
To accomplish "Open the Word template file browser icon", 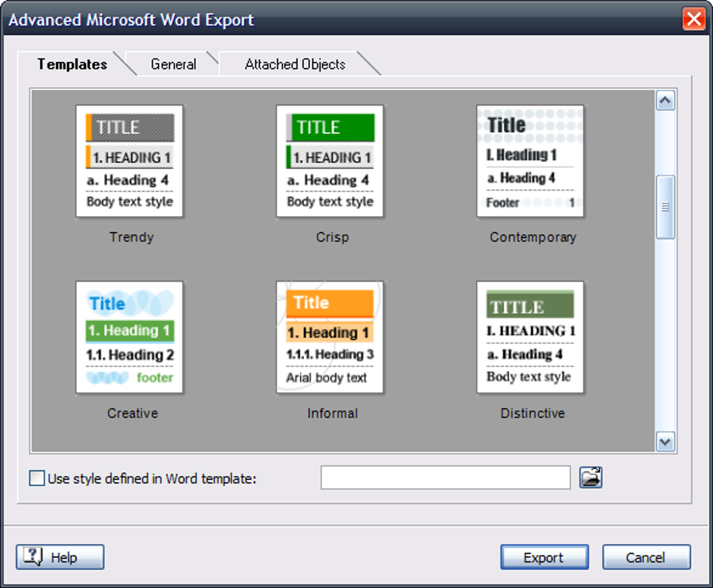I will tap(590, 477).
